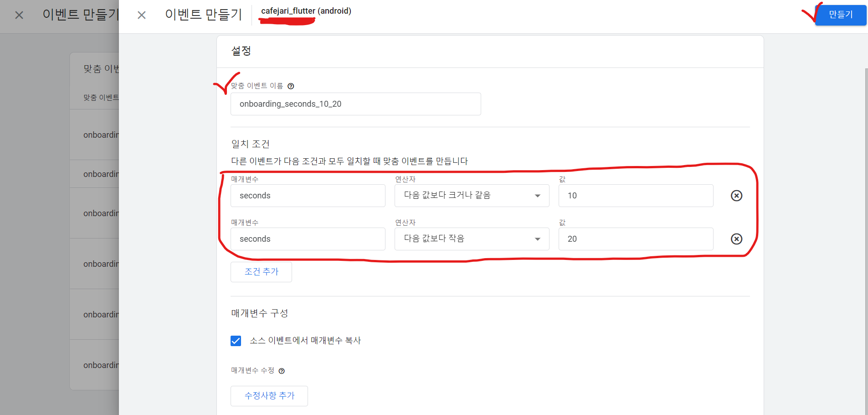Edit the seconds parameter field in first condition
The height and width of the screenshot is (415, 868).
point(308,196)
